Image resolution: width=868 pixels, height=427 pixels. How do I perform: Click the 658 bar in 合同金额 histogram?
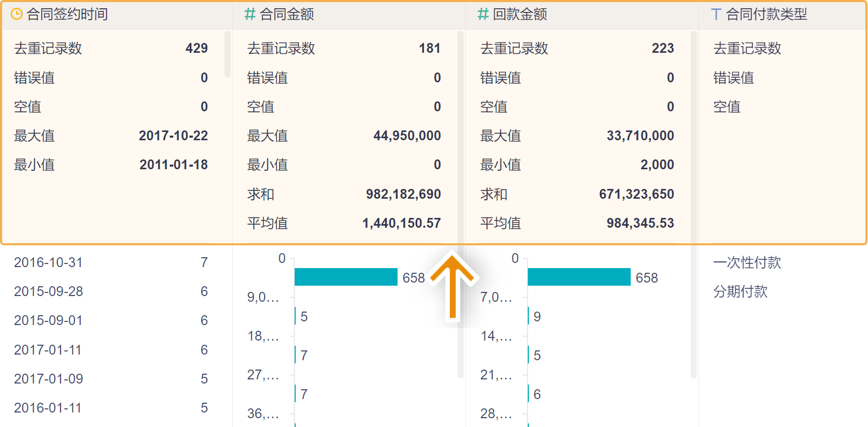[x=346, y=277]
